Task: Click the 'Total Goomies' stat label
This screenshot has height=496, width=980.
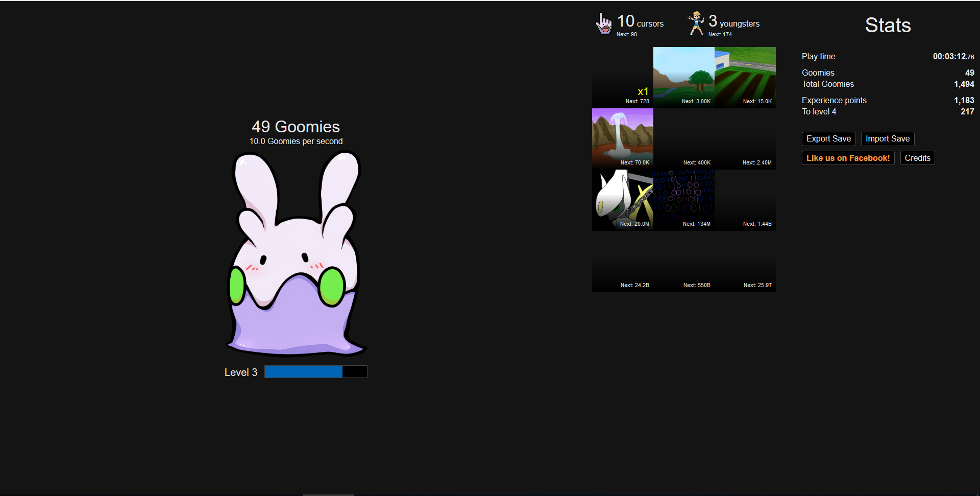Action: point(827,84)
